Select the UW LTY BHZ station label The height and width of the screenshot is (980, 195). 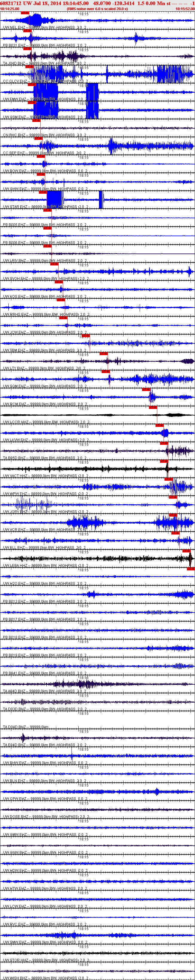coord(45,368)
